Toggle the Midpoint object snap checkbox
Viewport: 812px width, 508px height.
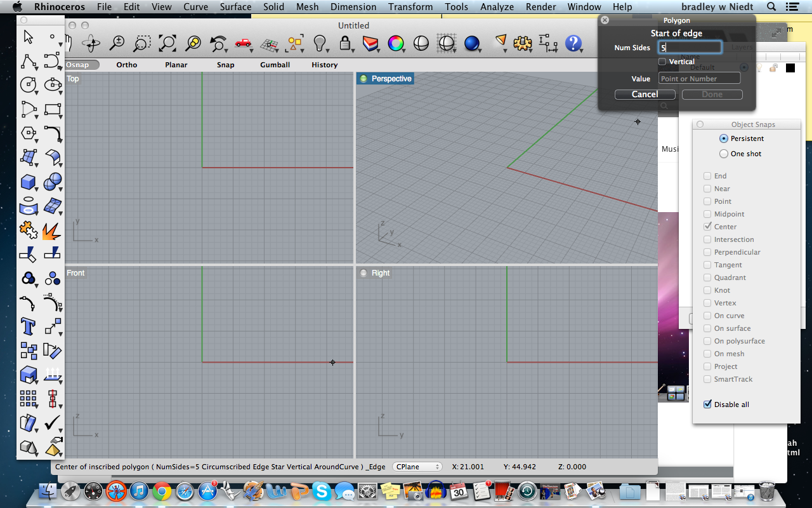coord(707,214)
